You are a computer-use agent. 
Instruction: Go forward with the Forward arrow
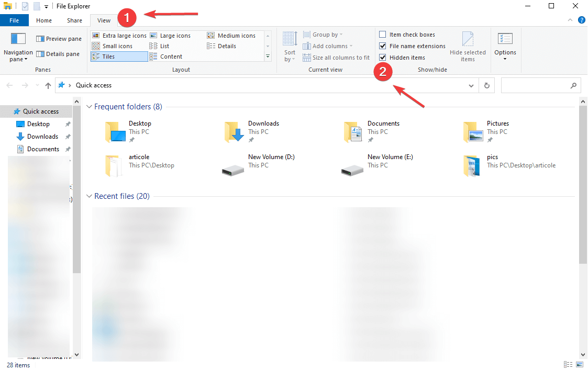click(25, 85)
